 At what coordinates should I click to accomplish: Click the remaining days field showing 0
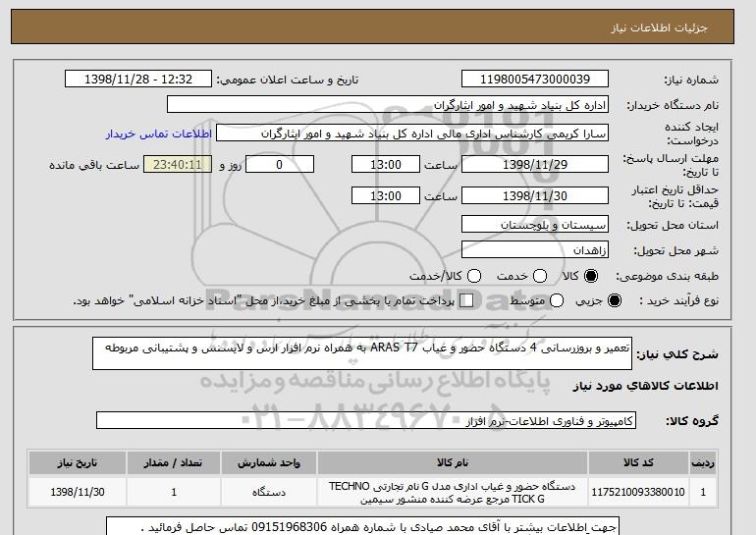(280, 164)
